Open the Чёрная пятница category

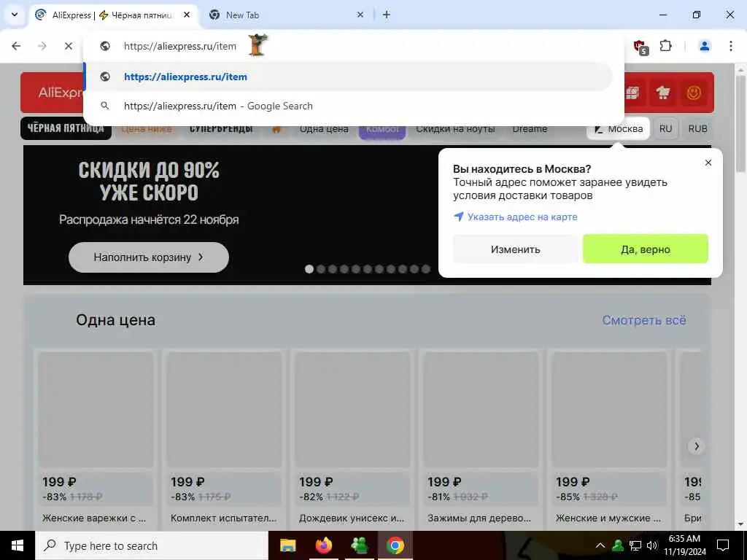(66, 128)
